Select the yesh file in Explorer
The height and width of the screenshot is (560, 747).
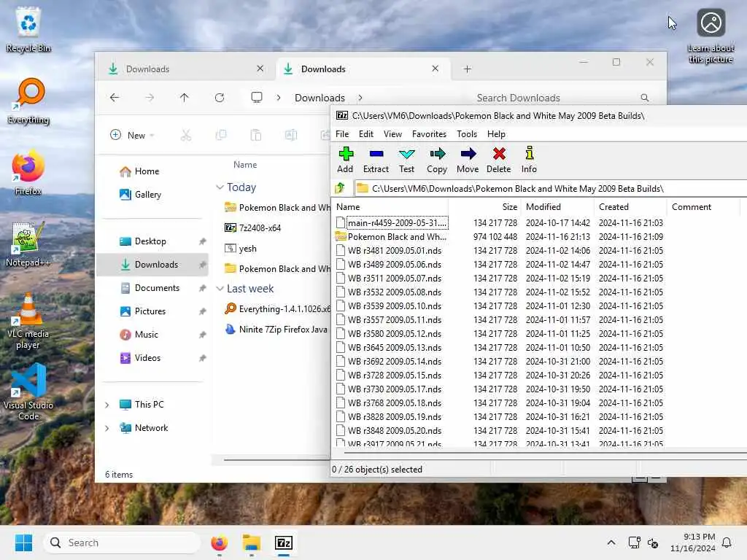click(x=240, y=249)
